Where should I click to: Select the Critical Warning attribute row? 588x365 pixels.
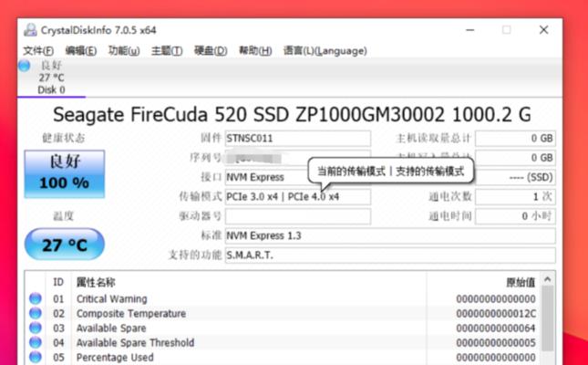point(284,299)
